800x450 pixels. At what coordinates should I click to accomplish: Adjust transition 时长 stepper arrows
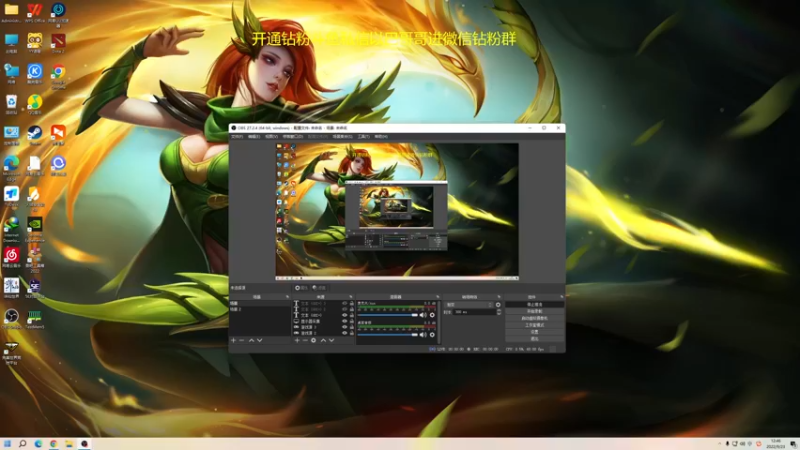498,312
